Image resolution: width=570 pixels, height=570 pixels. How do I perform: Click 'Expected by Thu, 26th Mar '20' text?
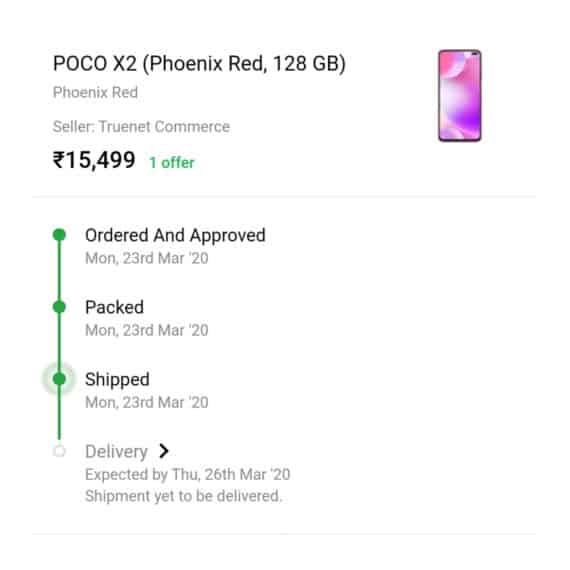(x=188, y=475)
